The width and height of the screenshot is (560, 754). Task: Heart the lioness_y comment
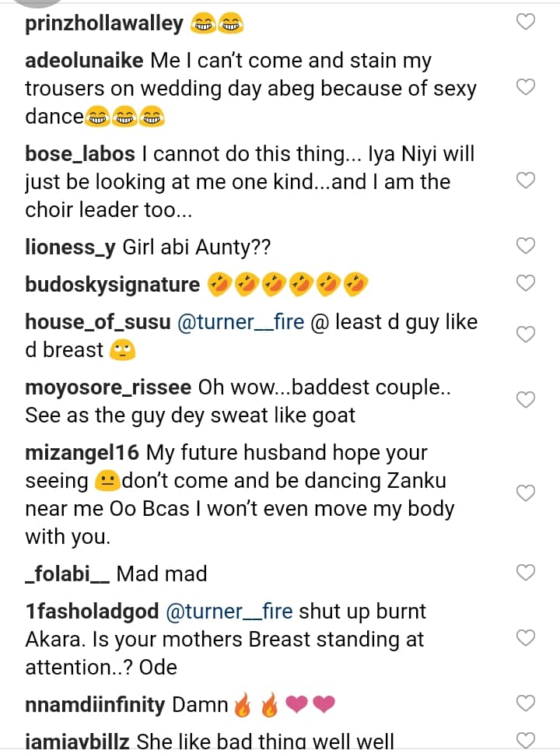527,246
